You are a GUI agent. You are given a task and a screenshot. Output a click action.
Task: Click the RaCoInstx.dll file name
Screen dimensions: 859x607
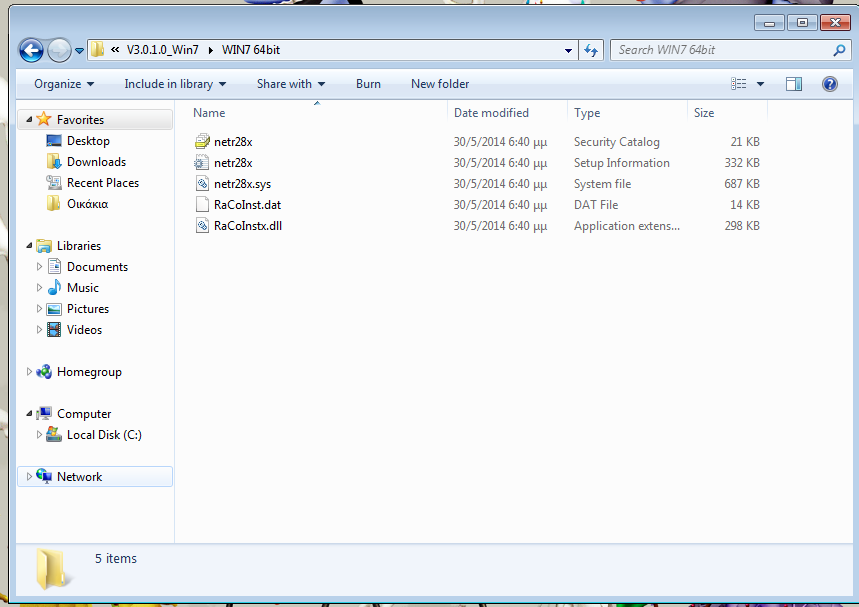click(248, 226)
